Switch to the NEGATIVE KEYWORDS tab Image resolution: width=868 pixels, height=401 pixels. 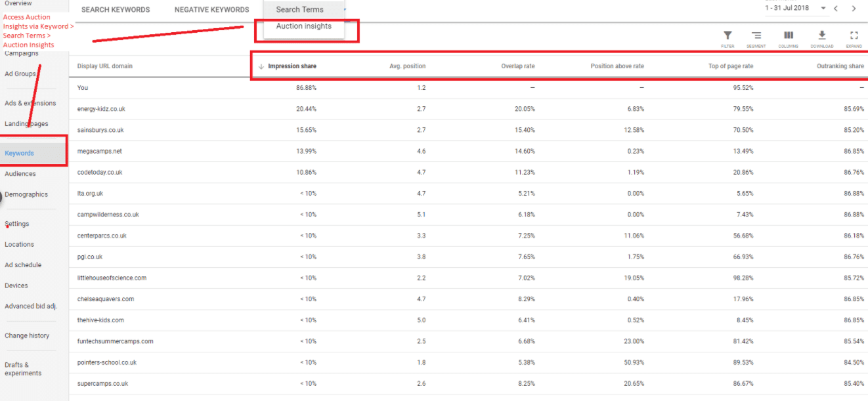click(x=211, y=9)
